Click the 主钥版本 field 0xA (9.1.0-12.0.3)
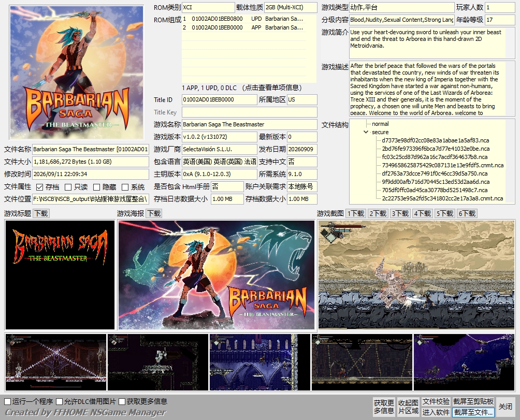This screenshot has height=420, width=520. coord(219,175)
